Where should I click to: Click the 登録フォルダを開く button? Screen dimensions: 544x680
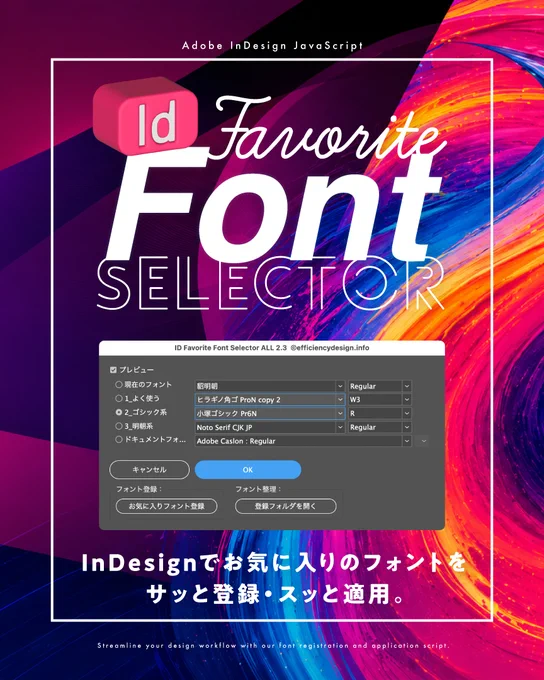pyautogui.click(x=285, y=506)
